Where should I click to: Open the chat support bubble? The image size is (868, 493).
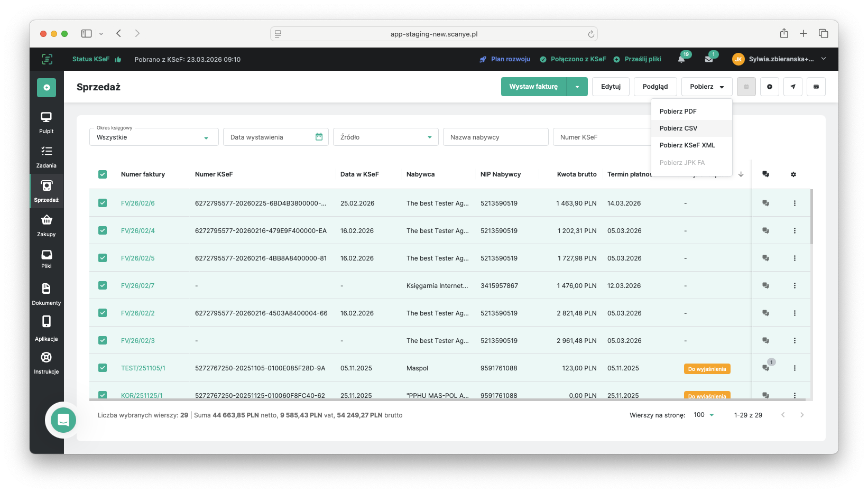click(63, 420)
